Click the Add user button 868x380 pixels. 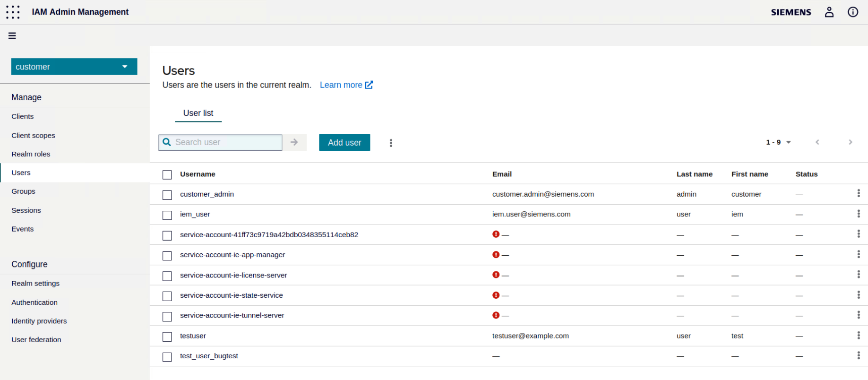click(x=344, y=142)
